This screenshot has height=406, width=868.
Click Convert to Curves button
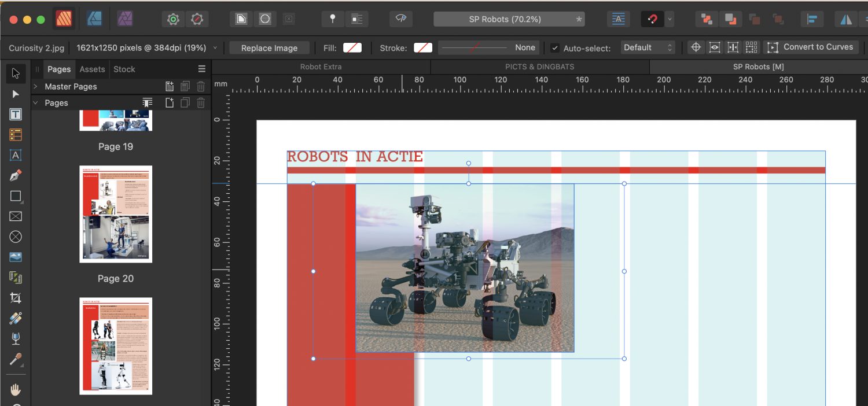[811, 47]
